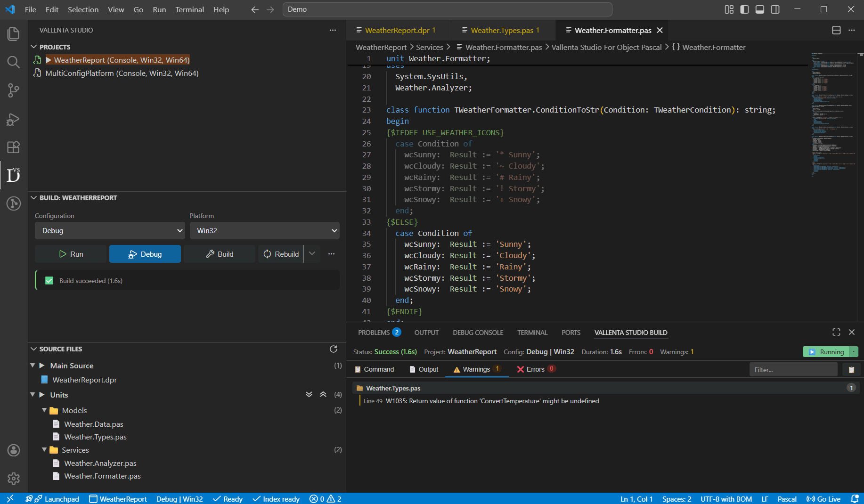Switch to the Problems panel tab
The image size is (864, 504).
379,333
